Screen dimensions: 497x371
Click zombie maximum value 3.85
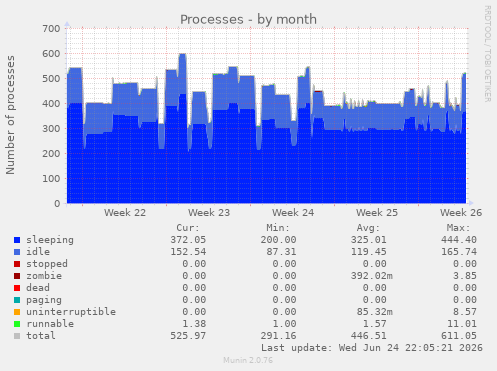pos(465,276)
